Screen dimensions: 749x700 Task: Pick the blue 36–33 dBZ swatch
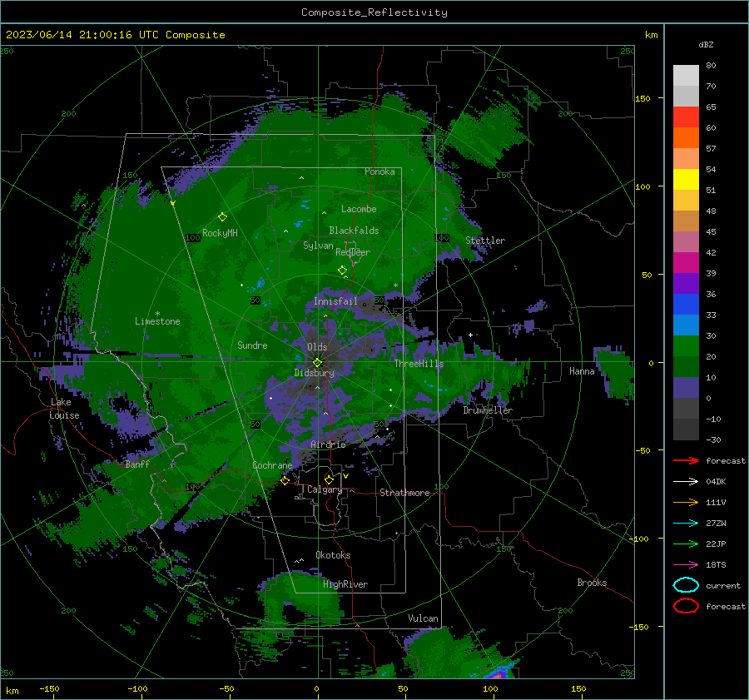686,305
